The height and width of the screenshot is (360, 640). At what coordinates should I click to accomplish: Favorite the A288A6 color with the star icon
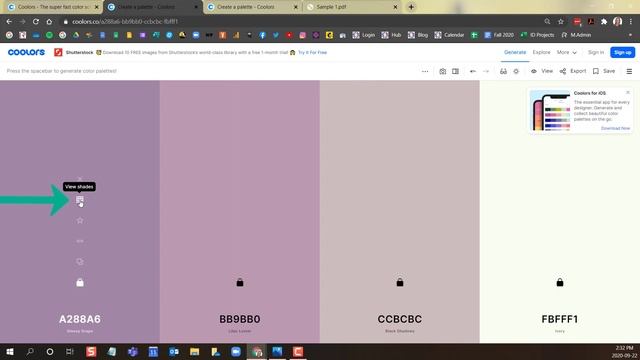pyautogui.click(x=80, y=220)
